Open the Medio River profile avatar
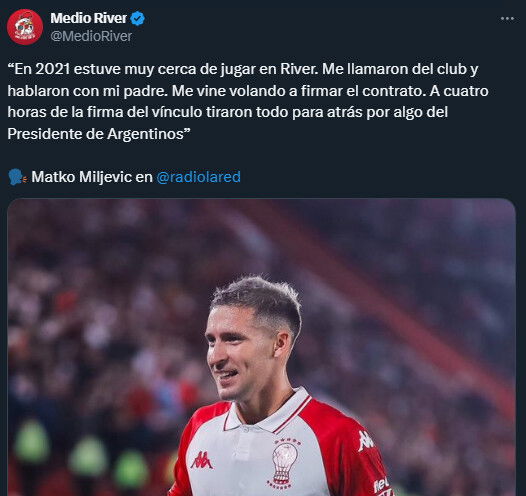 coord(25,27)
